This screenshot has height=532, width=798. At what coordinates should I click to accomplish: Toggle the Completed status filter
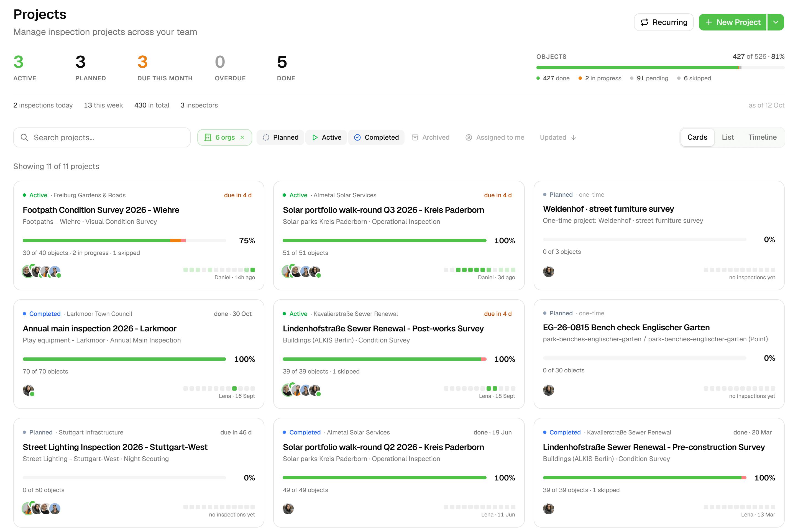click(376, 137)
